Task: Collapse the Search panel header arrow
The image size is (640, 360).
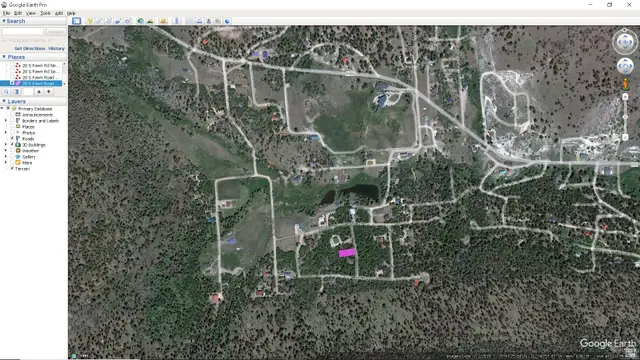Action: coord(4,21)
